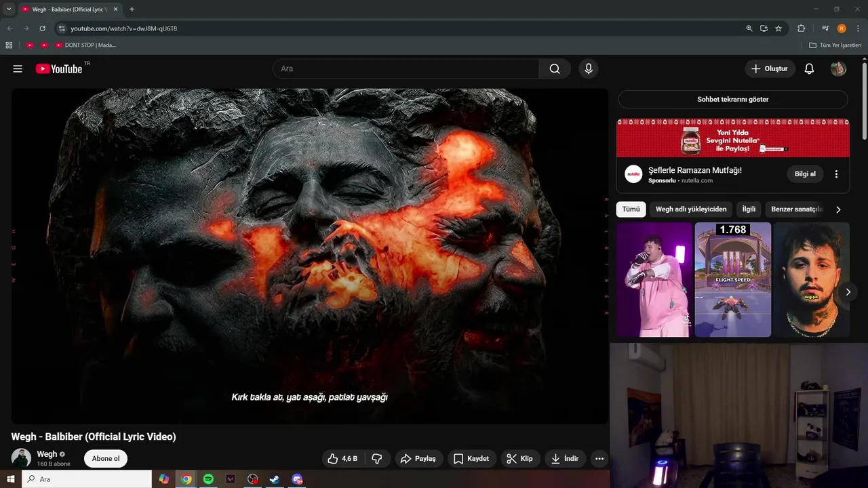The height and width of the screenshot is (488, 868).
Task: Click the search magnifier button beside Ara
Action: click(555, 68)
